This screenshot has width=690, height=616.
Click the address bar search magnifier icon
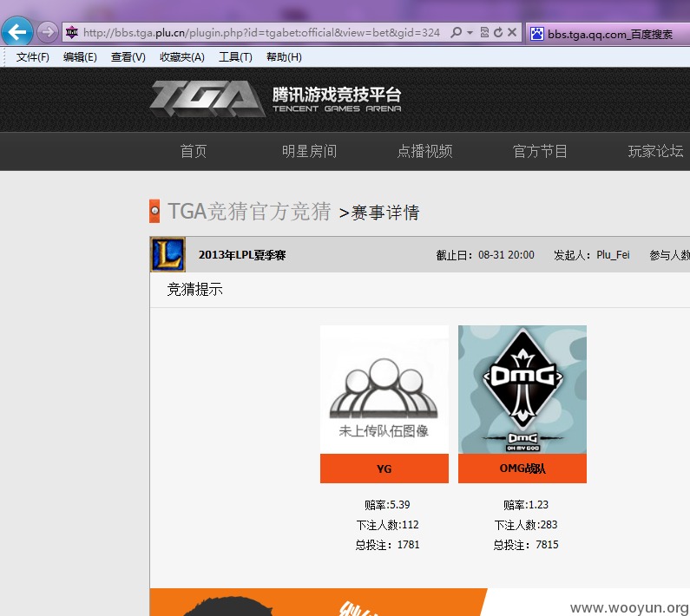pos(457,33)
